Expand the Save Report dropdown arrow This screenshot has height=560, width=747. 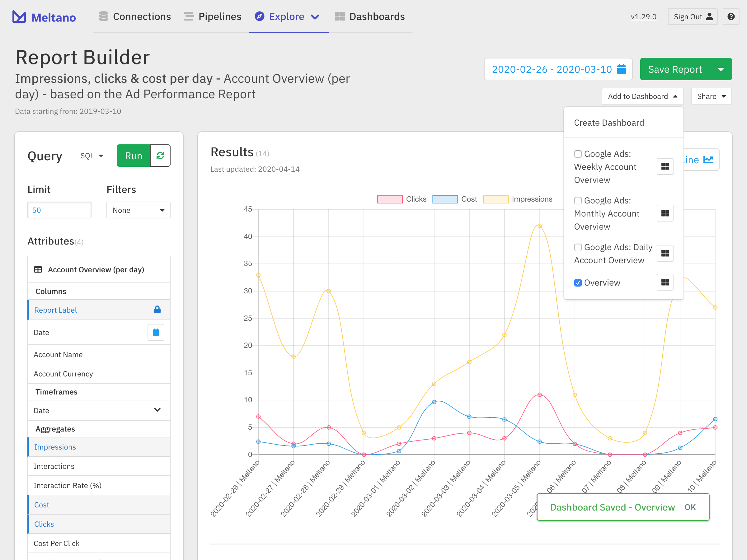point(721,69)
